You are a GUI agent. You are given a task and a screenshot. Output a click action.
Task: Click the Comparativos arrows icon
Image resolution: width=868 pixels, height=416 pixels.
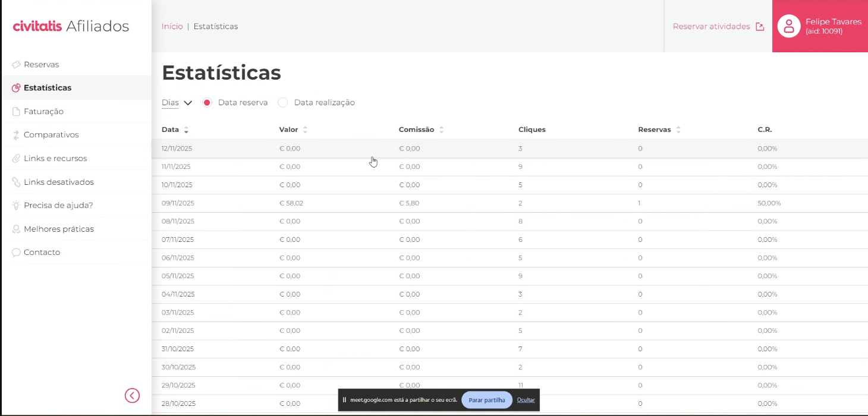point(16,135)
